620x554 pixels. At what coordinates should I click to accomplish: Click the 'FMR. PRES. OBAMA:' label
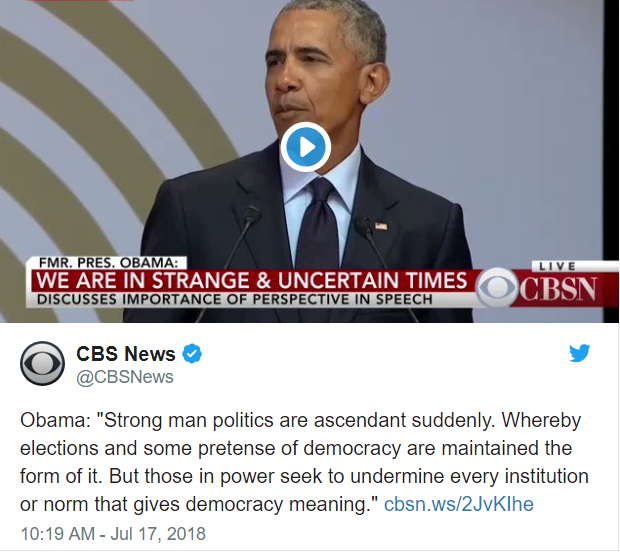click(x=107, y=263)
